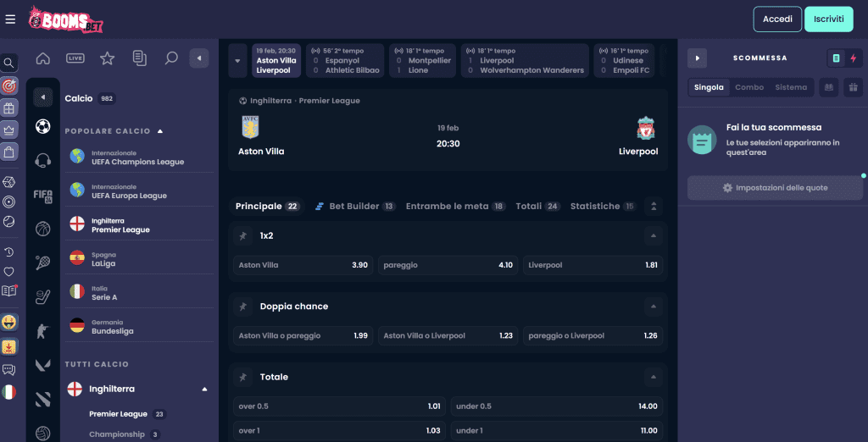The width and height of the screenshot is (868, 442).
Task: Collapse the 1x2 market section
Action: tap(654, 235)
